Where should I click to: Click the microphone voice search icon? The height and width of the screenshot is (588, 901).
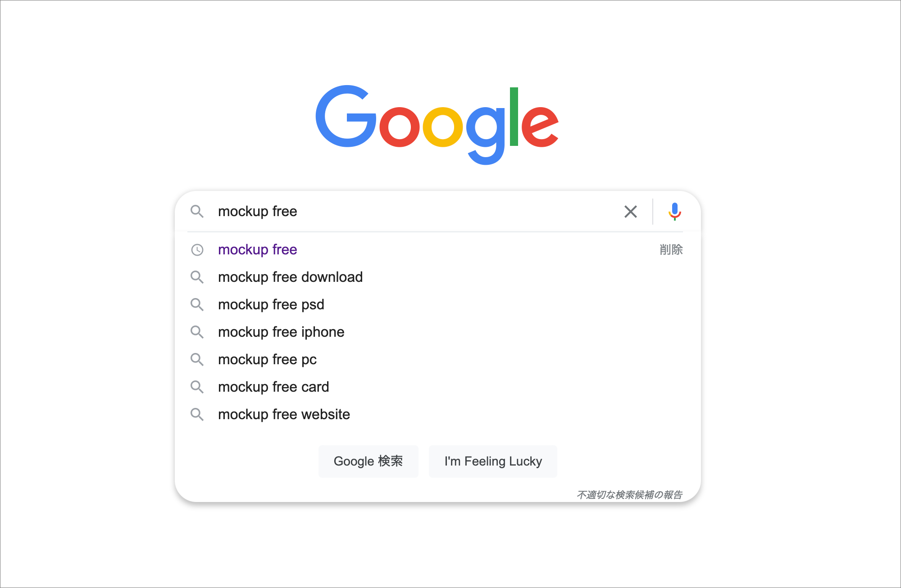coord(674,211)
